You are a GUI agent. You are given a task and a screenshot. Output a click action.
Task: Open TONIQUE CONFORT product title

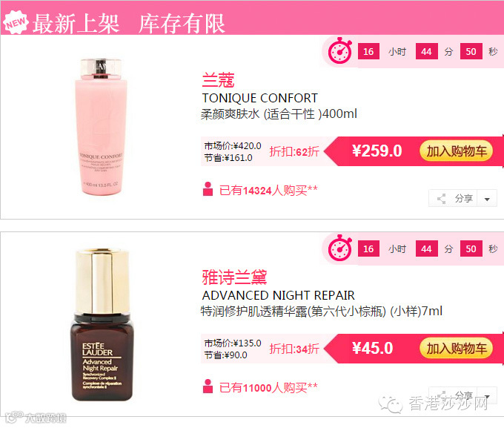click(x=259, y=98)
